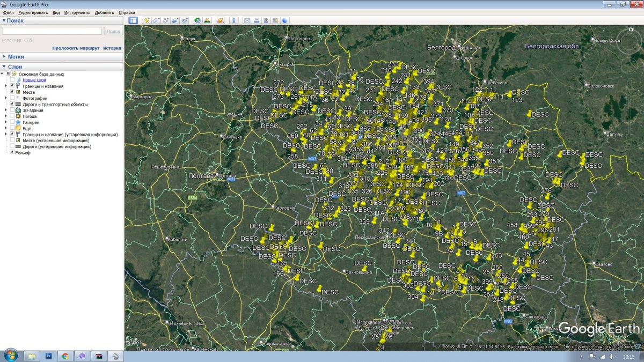Screen dimensions: 644x362
Task: Click the История link
Action: click(112, 48)
